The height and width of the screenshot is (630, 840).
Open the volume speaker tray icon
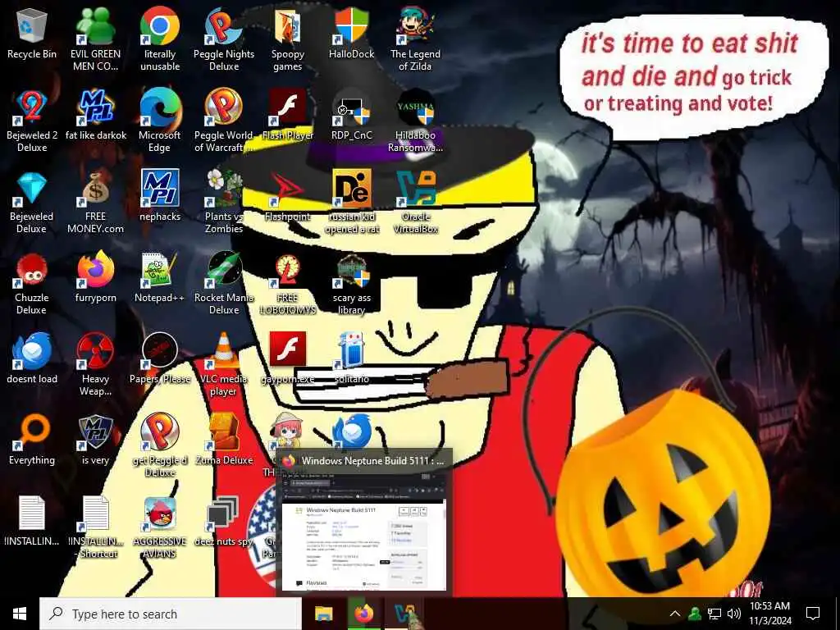coord(734,614)
